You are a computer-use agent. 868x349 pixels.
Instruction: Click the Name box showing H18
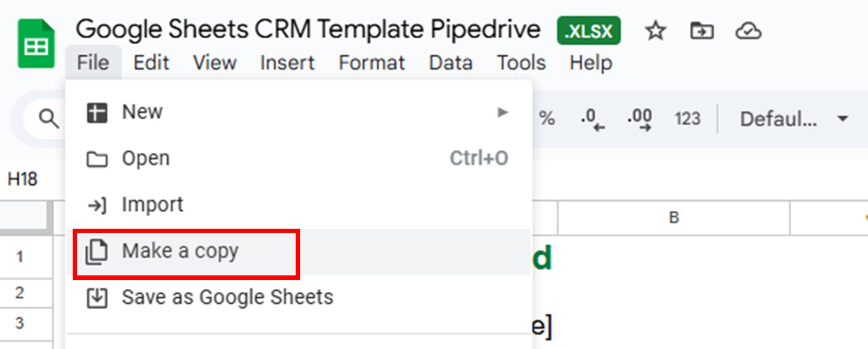(x=23, y=179)
